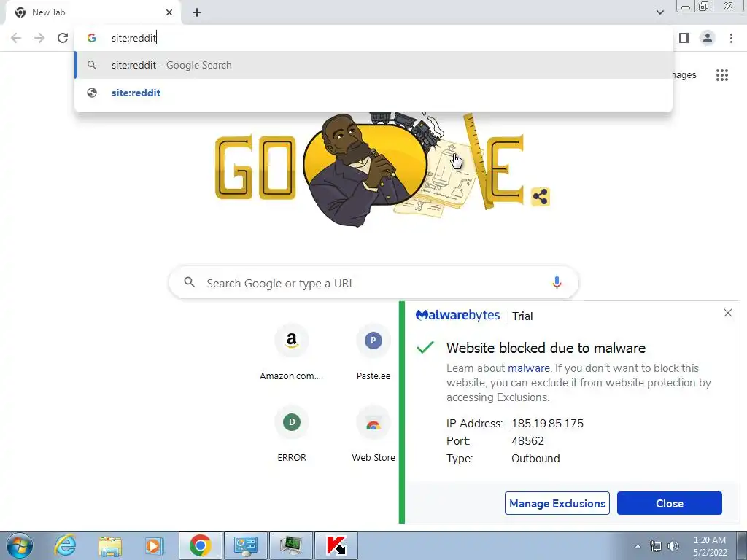Viewport: 747px width, 560px height.
Task: Open the ERROR shortcut tile
Action: [x=292, y=435]
